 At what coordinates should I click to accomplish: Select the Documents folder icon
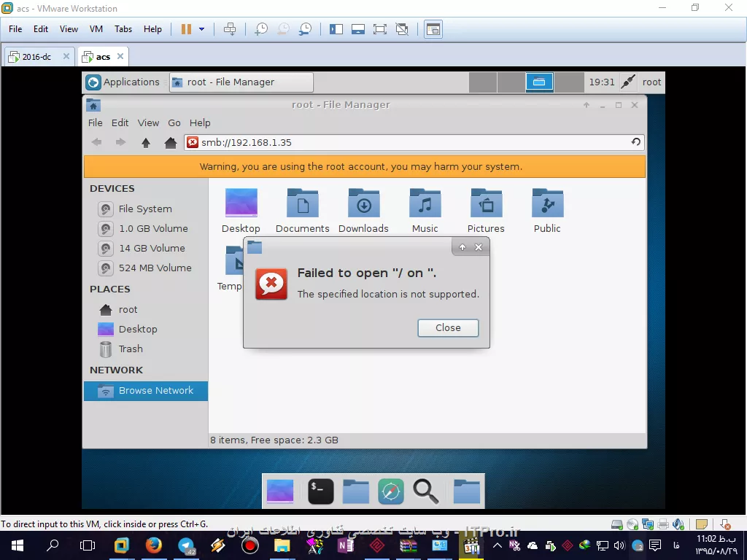(x=303, y=210)
